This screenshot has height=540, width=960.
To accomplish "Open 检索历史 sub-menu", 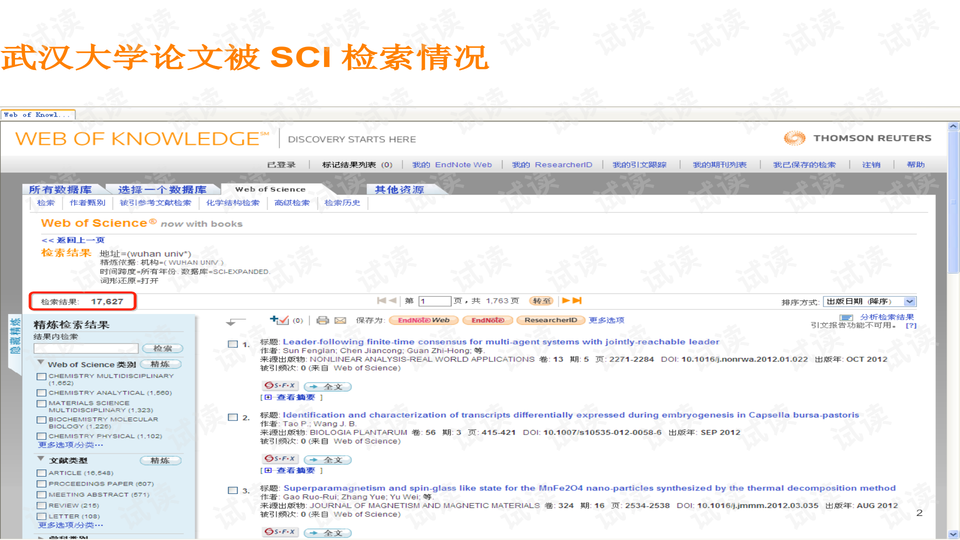I will click(342, 203).
